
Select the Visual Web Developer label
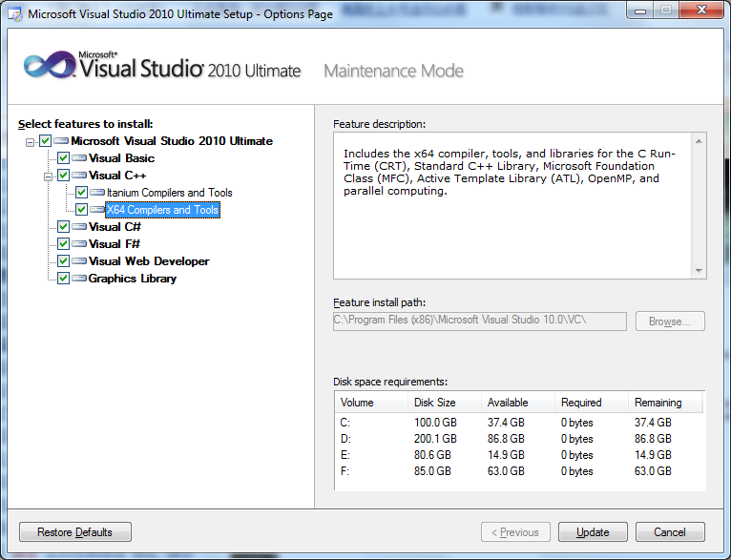click(x=149, y=261)
